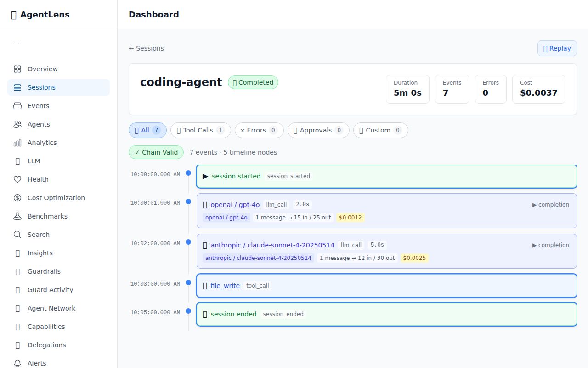Image resolution: width=588 pixels, height=368 pixels.
Task: Open the session started event card
Action: pyautogui.click(x=386, y=176)
